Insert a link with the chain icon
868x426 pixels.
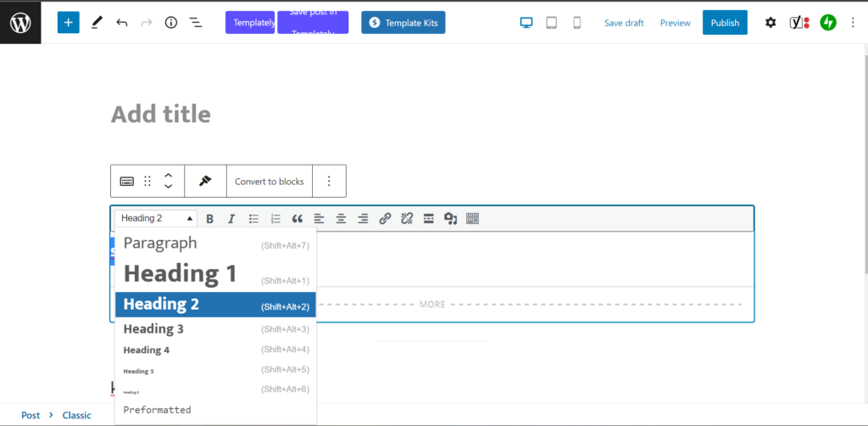pos(385,219)
